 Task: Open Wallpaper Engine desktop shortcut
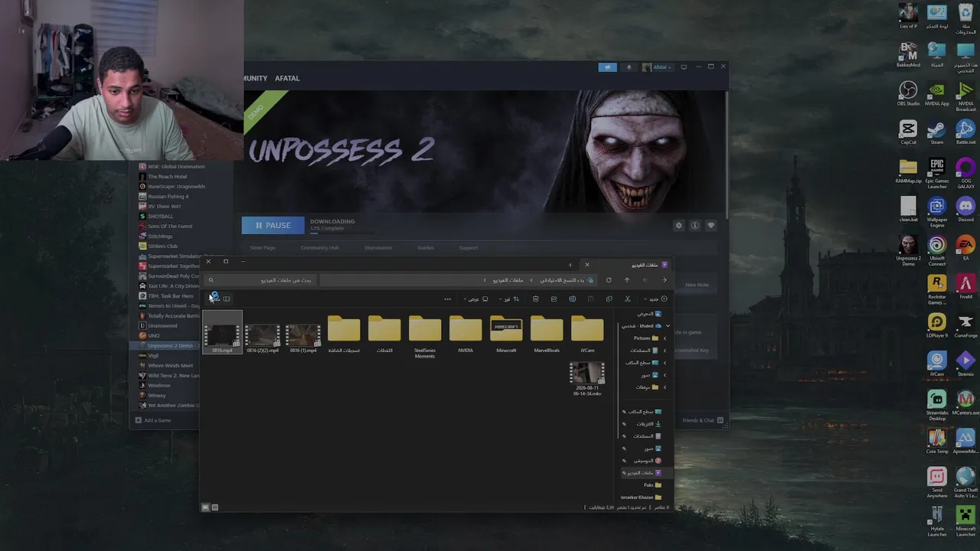point(937,212)
